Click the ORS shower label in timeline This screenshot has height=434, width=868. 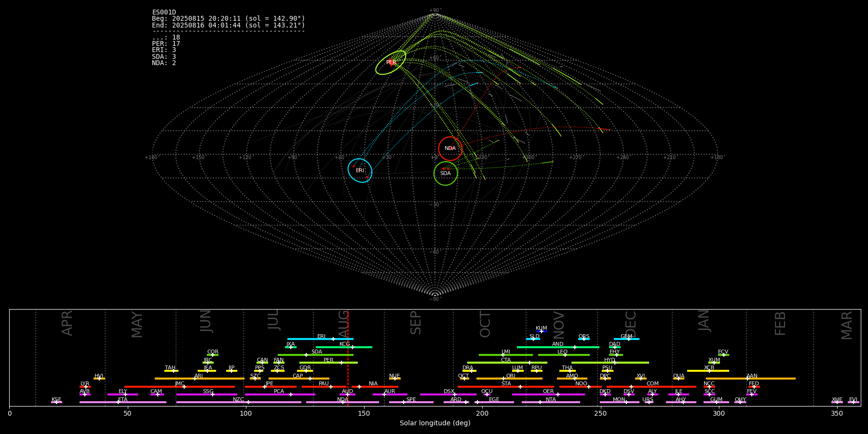coord(584,337)
